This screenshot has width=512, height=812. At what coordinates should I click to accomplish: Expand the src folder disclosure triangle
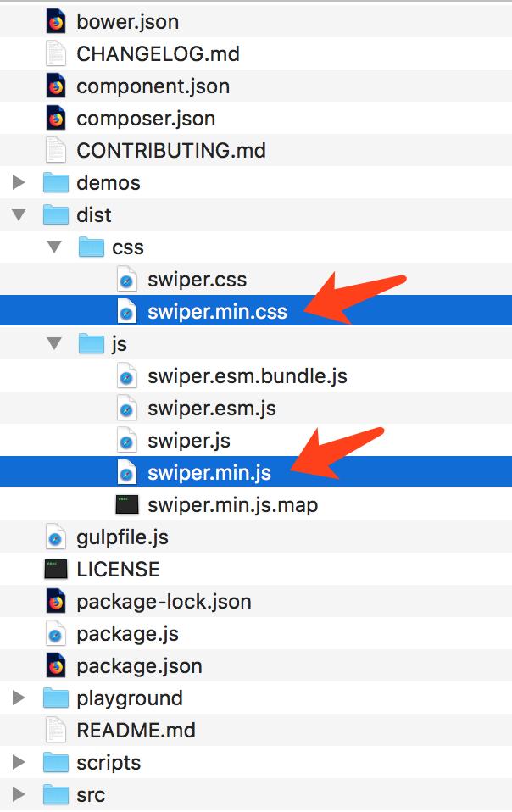[19, 794]
